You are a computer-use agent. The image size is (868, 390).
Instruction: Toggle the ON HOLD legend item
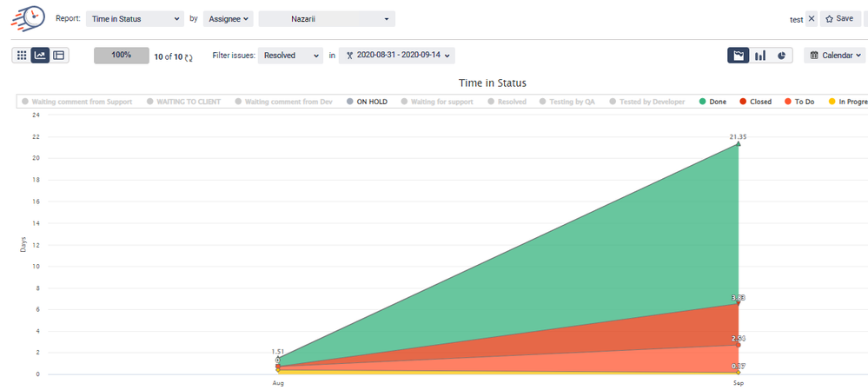point(367,102)
